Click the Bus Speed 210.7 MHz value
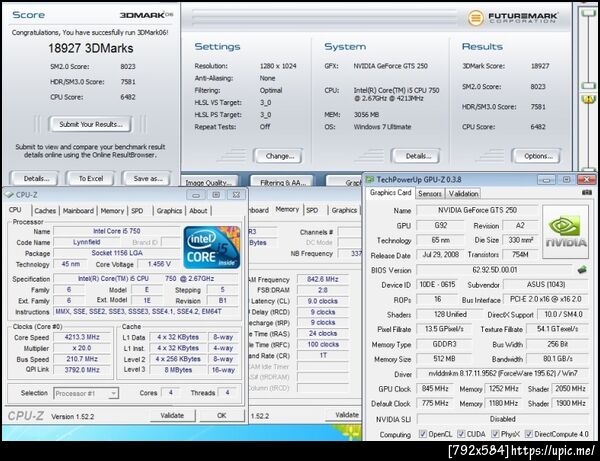600x461 pixels. coord(82,359)
